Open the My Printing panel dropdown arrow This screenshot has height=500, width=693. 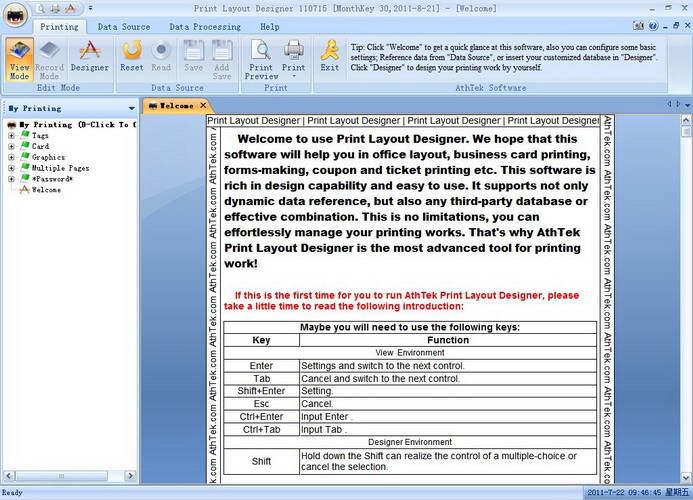point(132,108)
